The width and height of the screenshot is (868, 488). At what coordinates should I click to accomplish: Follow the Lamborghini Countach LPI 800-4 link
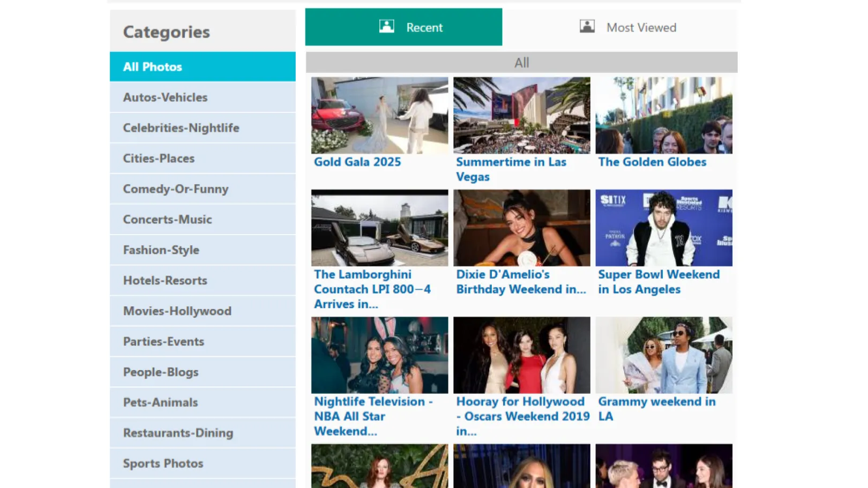pyautogui.click(x=372, y=289)
